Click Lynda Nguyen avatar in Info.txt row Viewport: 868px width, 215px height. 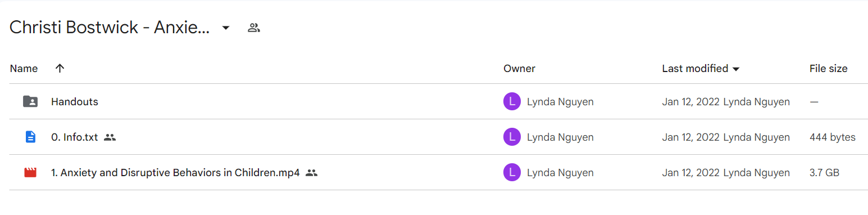point(512,137)
